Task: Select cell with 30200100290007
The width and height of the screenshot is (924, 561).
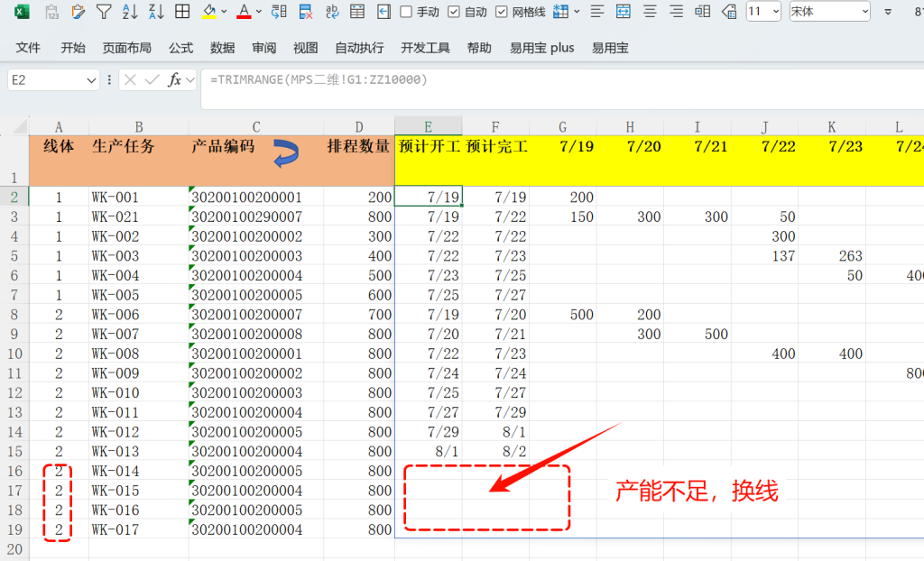Action: coord(255,216)
